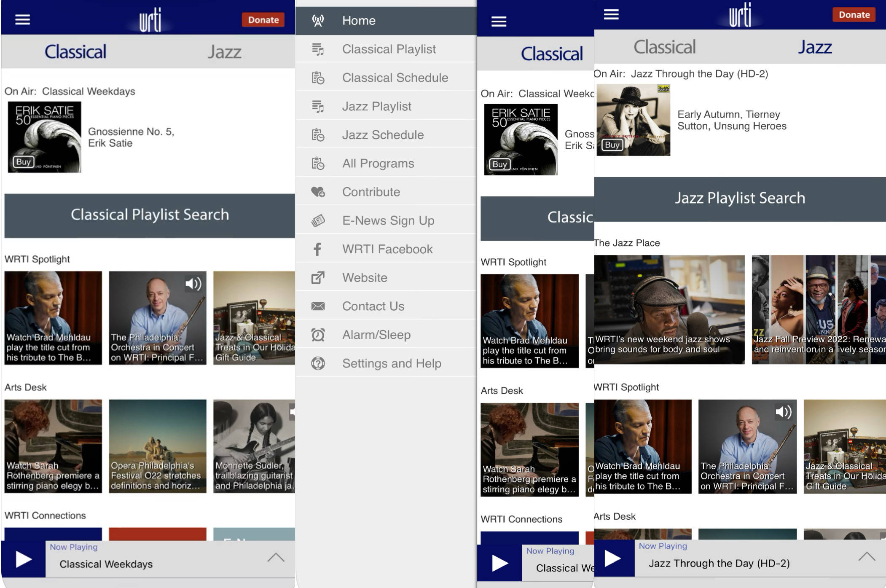Select the Home menu item
The width and height of the screenshot is (886, 588).
pos(387,20)
